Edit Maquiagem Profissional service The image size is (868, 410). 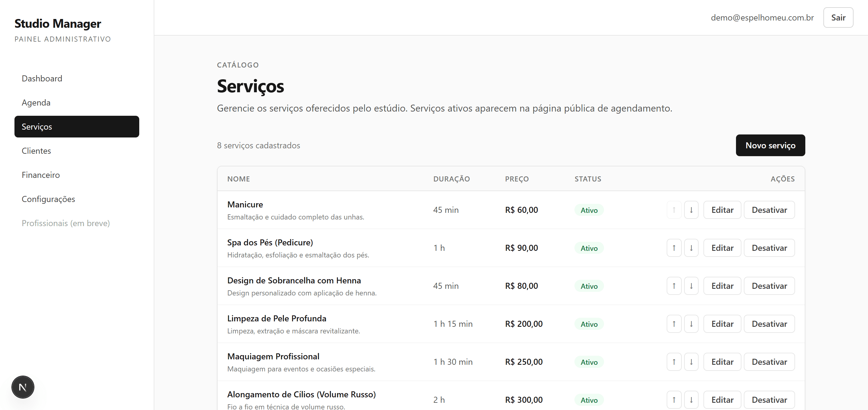click(x=722, y=362)
